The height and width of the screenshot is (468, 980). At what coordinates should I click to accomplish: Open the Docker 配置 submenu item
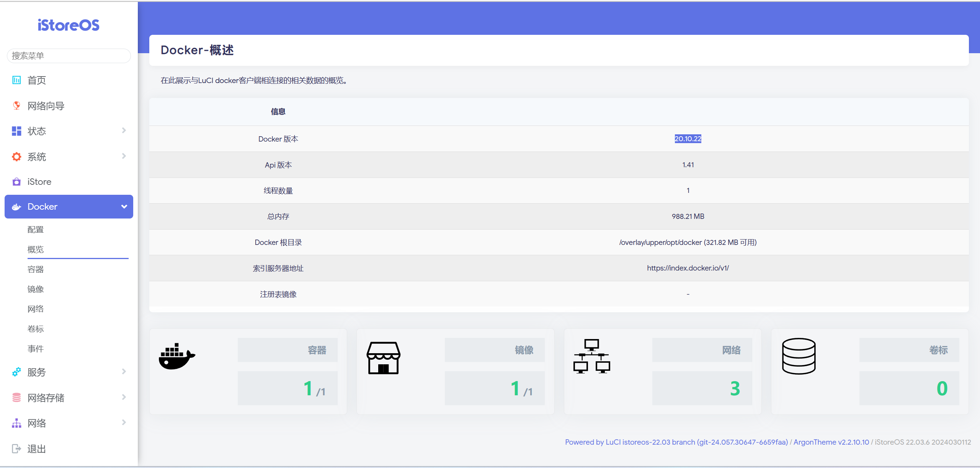(36, 230)
